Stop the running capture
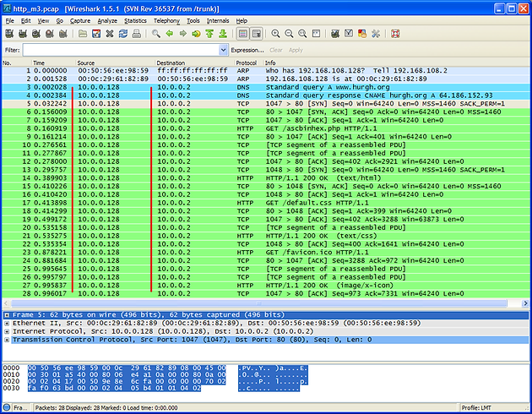 click(x=50, y=34)
